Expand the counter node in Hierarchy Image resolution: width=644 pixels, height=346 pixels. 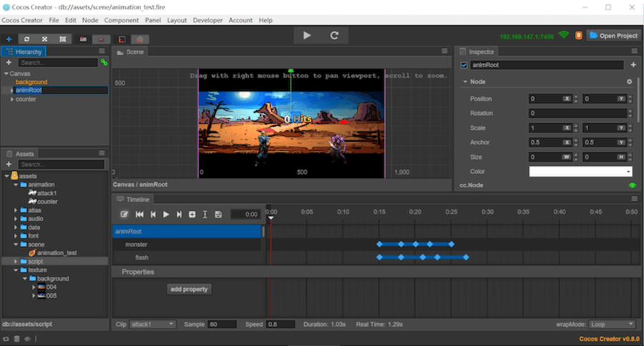12,99
